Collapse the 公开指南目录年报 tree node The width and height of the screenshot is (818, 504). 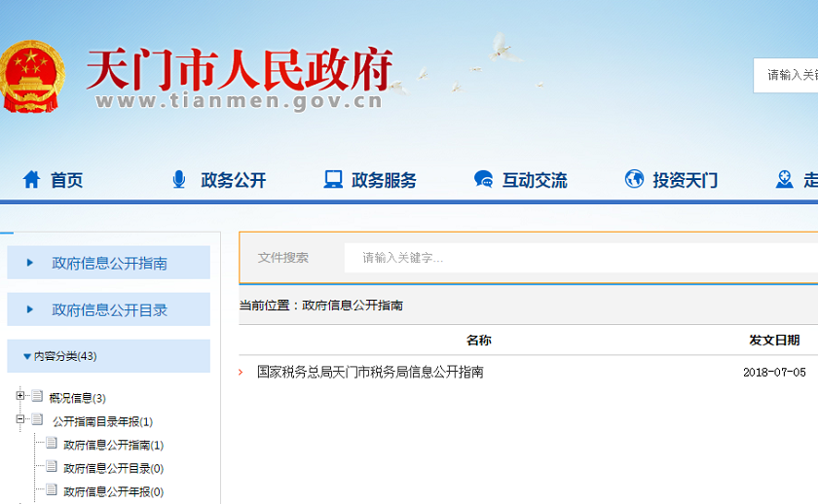[x=20, y=420]
